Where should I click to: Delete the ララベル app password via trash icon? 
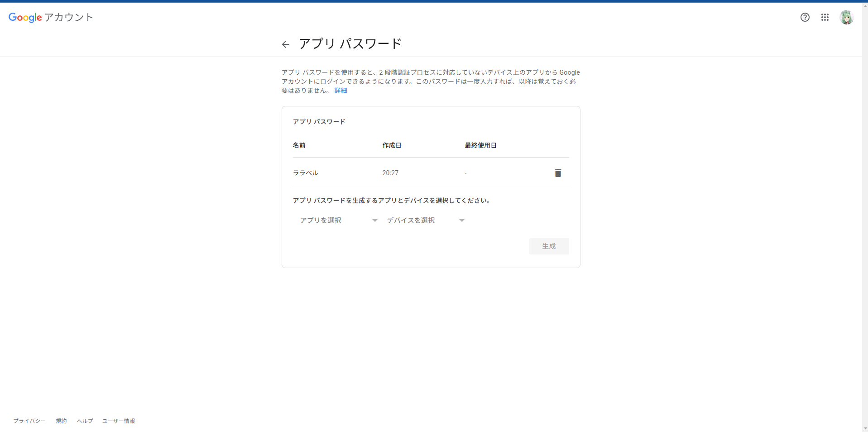557,173
